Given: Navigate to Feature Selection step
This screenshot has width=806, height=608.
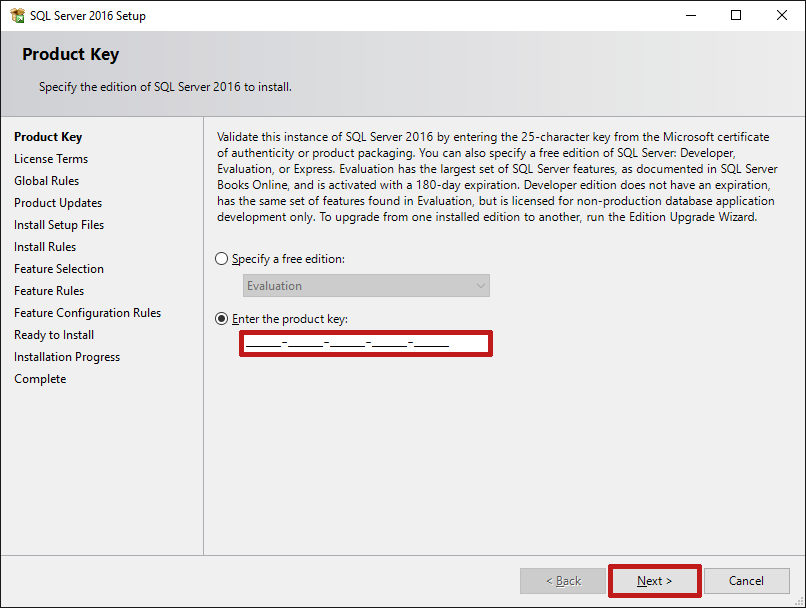Looking at the screenshot, I should coord(59,269).
